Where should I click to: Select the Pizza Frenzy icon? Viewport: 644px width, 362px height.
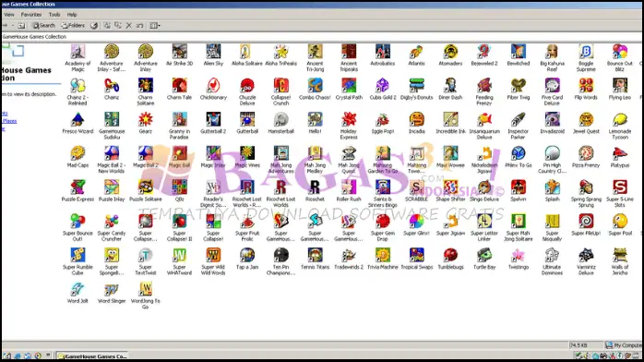coord(586,153)
